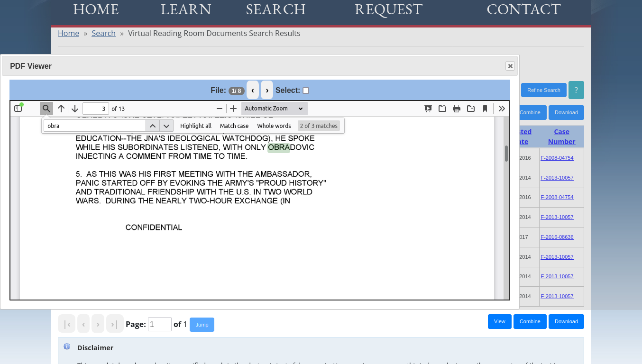
Task: Go to previous page arrow in PDF toolbar
Action: coord(61,109)
